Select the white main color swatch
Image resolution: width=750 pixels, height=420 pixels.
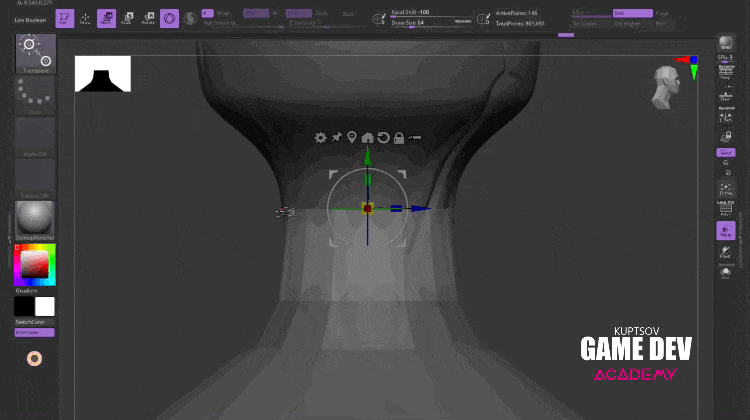click(45, 307)
